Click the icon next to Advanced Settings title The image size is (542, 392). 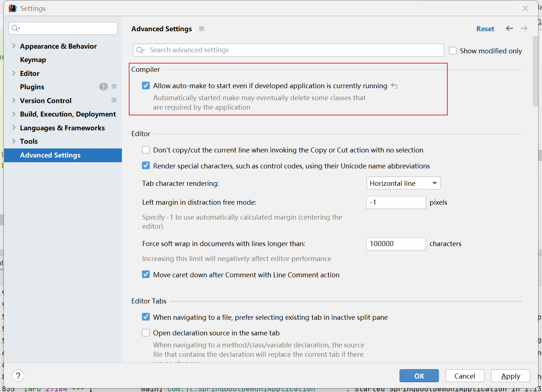click(202, 29)
